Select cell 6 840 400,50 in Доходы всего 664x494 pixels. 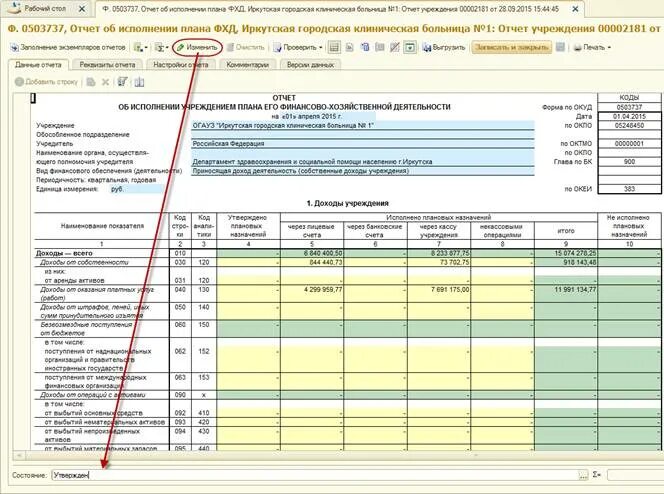pos(312,253)
